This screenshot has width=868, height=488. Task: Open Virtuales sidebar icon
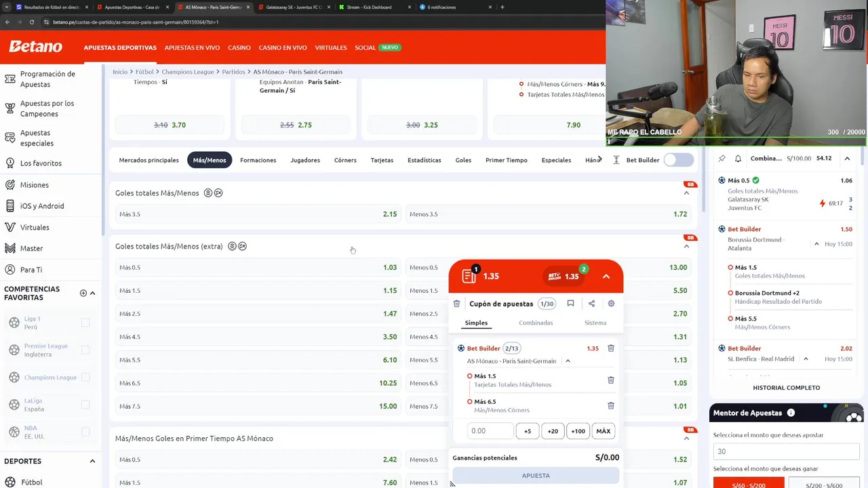(10, 227)
